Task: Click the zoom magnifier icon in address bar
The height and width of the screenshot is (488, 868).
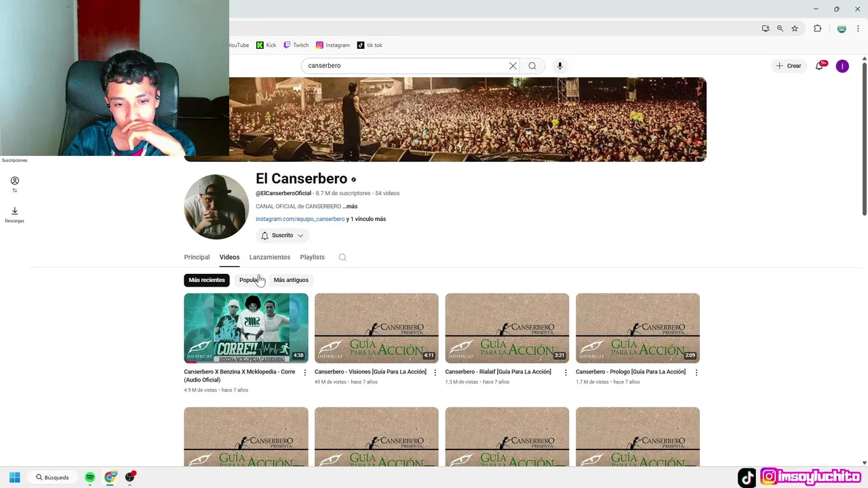Action: [x=780, y=28]
